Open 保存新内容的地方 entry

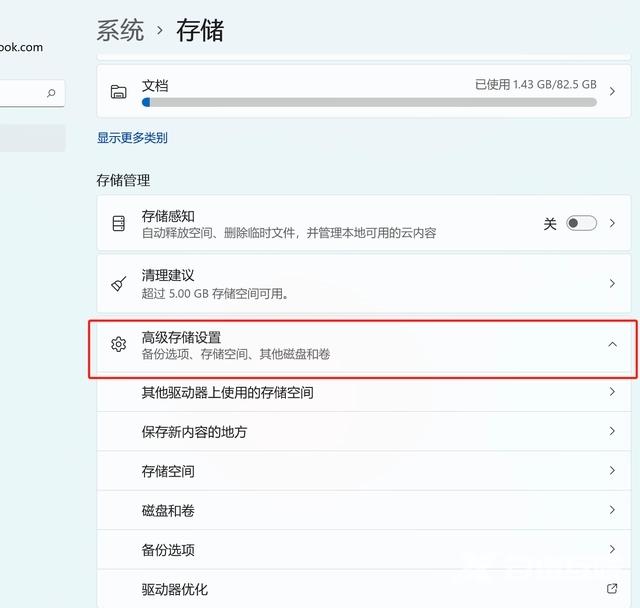[364, 432]
